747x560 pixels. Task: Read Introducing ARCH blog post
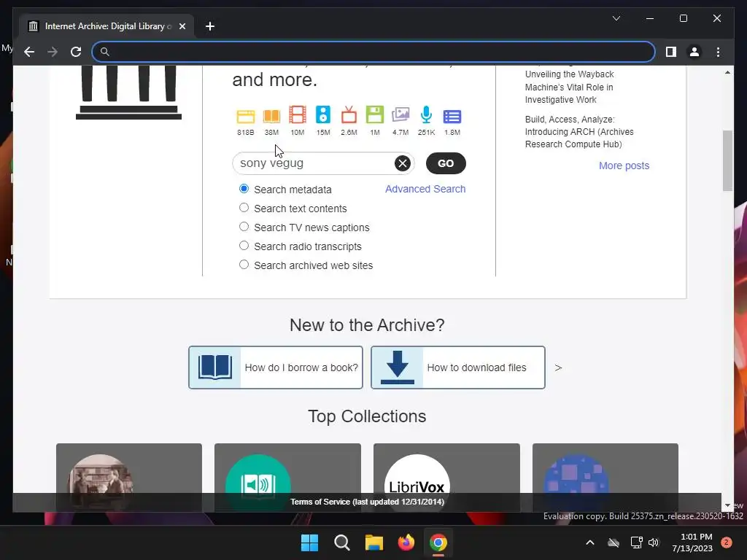coord(579,132)
